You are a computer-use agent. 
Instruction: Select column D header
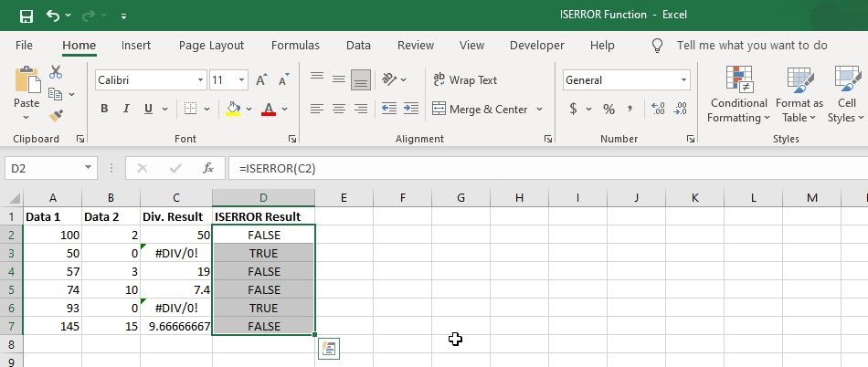pos(263,198)
